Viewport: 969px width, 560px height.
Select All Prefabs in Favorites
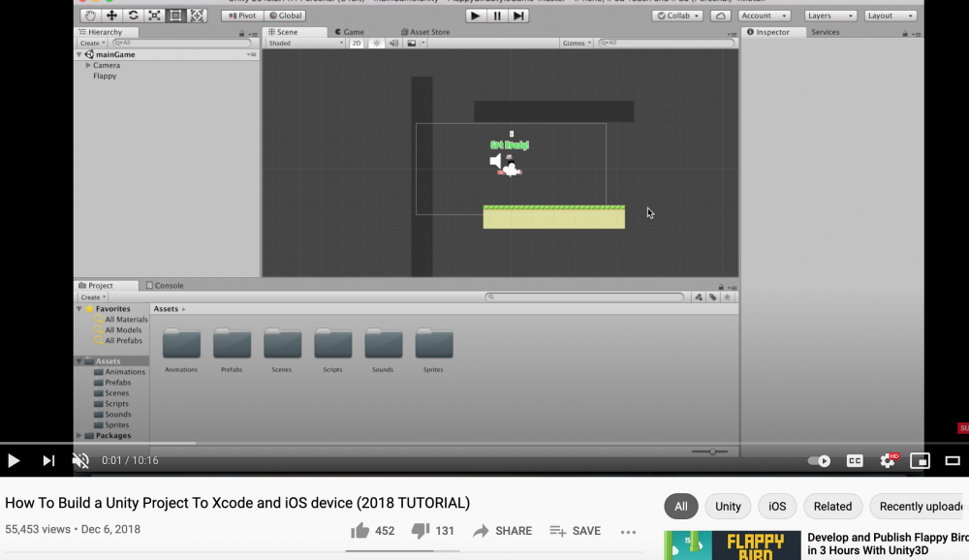click(123, 341)
